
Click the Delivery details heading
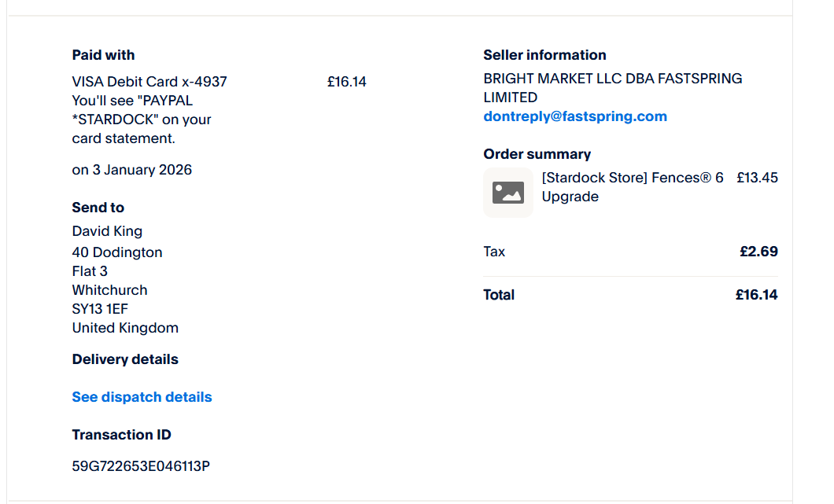pos(125,359)
